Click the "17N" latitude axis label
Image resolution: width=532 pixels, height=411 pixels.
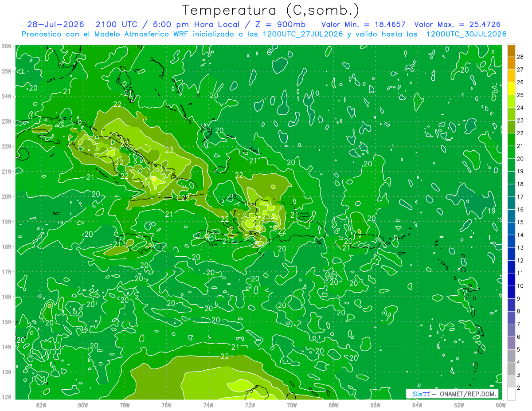tap(7, 271)
